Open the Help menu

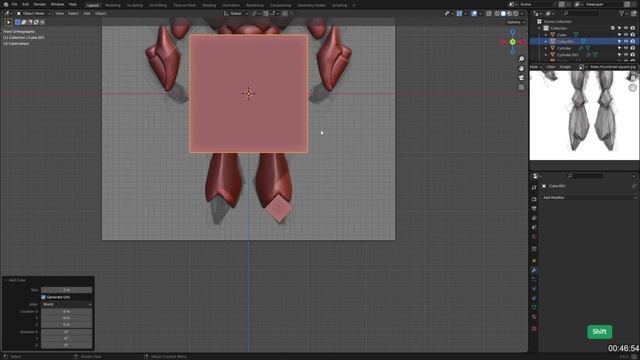click(x=73, y=4)
